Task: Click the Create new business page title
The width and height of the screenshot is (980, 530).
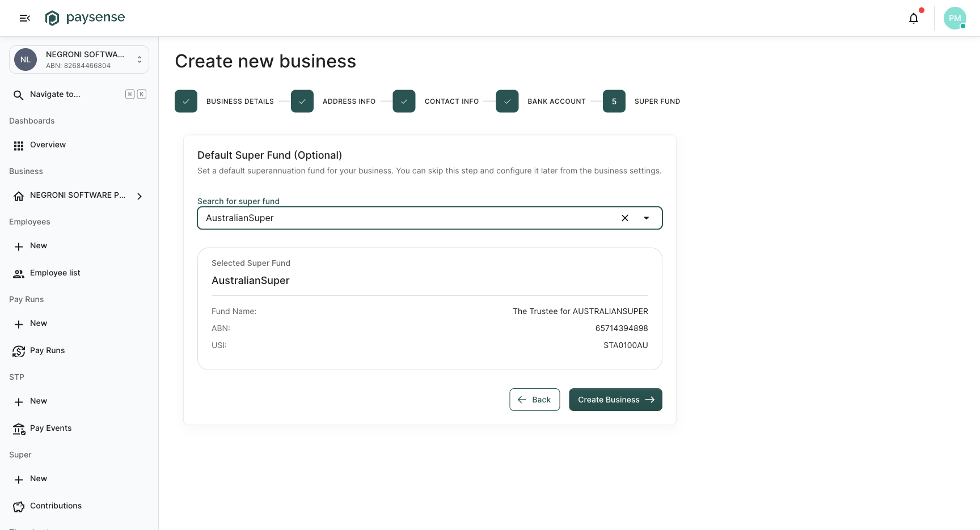Action: pyautogui.click(x=265, y=61)
